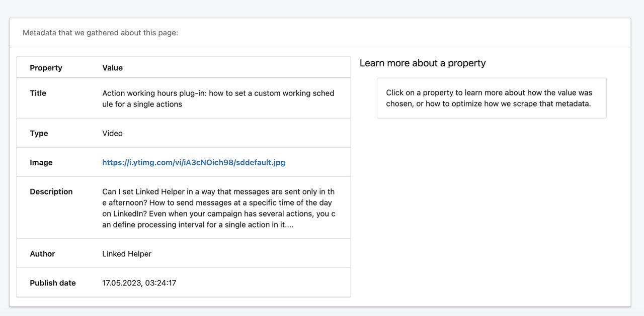Click the publish date timestamp value

coord(139,282)
